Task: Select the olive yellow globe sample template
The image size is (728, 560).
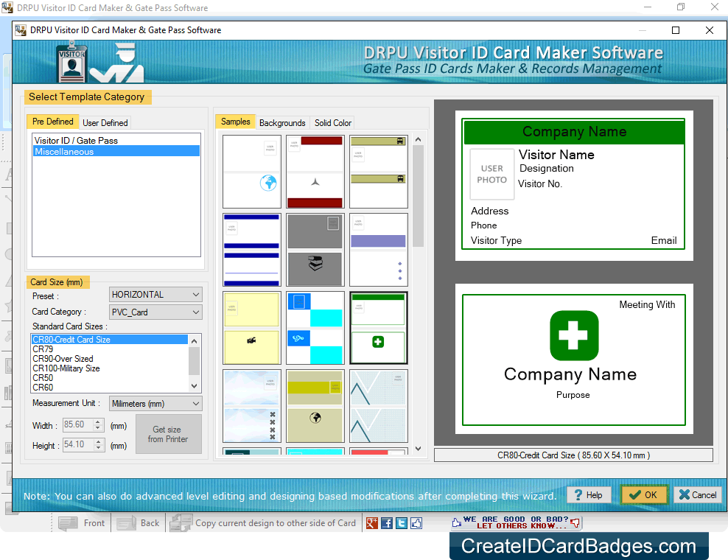Action: click(315, 406)
